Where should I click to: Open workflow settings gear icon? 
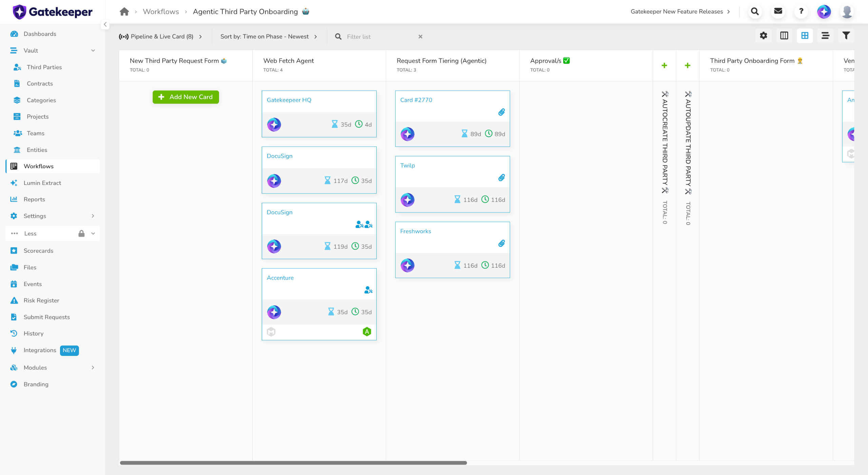click(763, 36)
